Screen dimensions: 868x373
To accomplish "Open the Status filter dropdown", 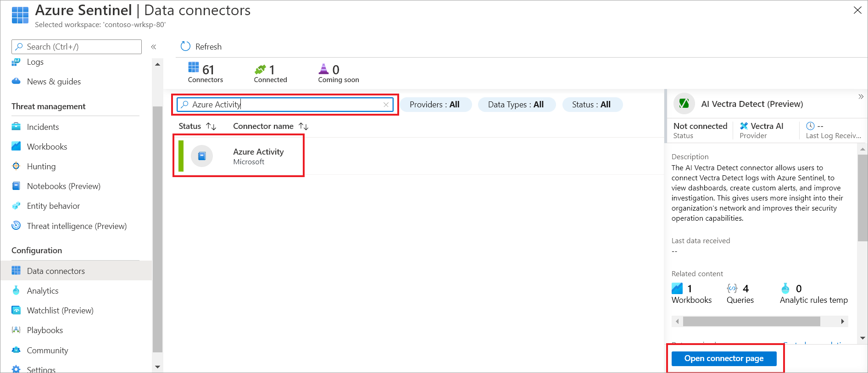I will (x=592, y=105).
